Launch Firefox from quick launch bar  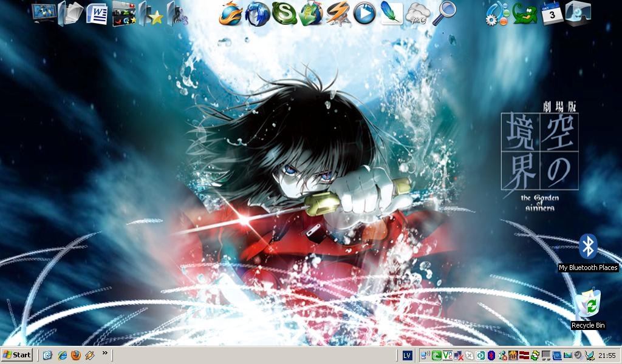pos(76,356)
